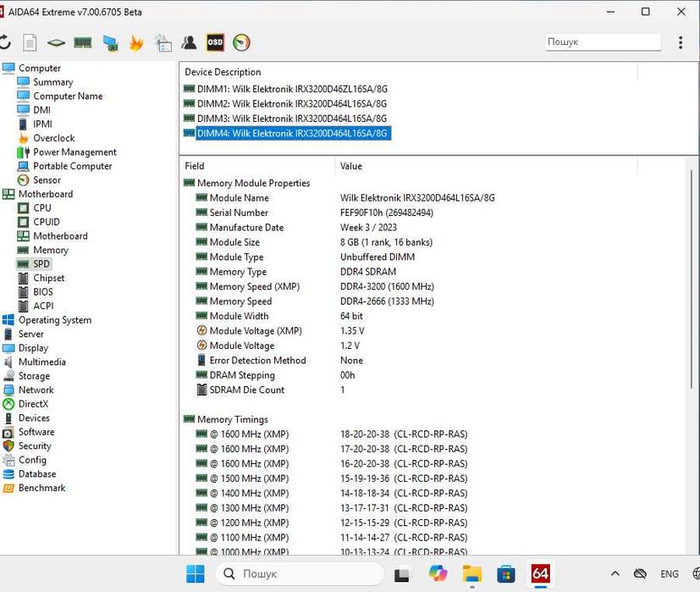This screenshot has width=700, height=592.
Task: Select Power Management in the tree
Action: click(75, 152)
